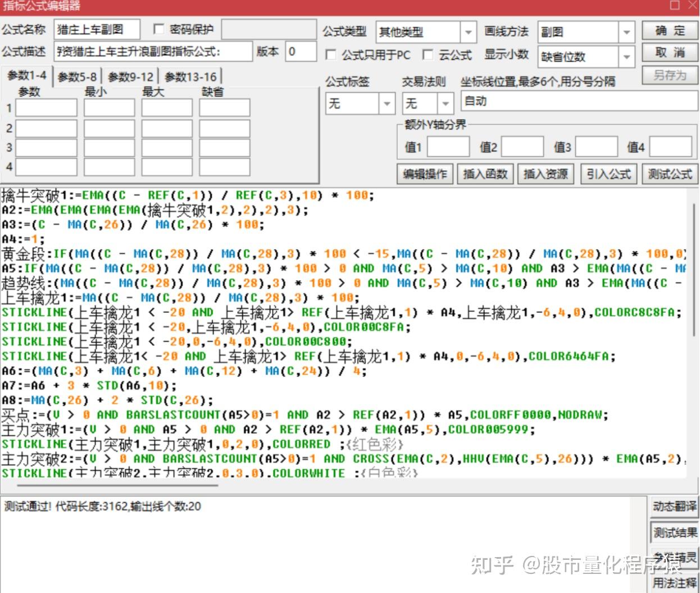Click parameter row 4 name field
Image resolution: width=700 pixels, height=593 pixels.
tap(46, 167)
